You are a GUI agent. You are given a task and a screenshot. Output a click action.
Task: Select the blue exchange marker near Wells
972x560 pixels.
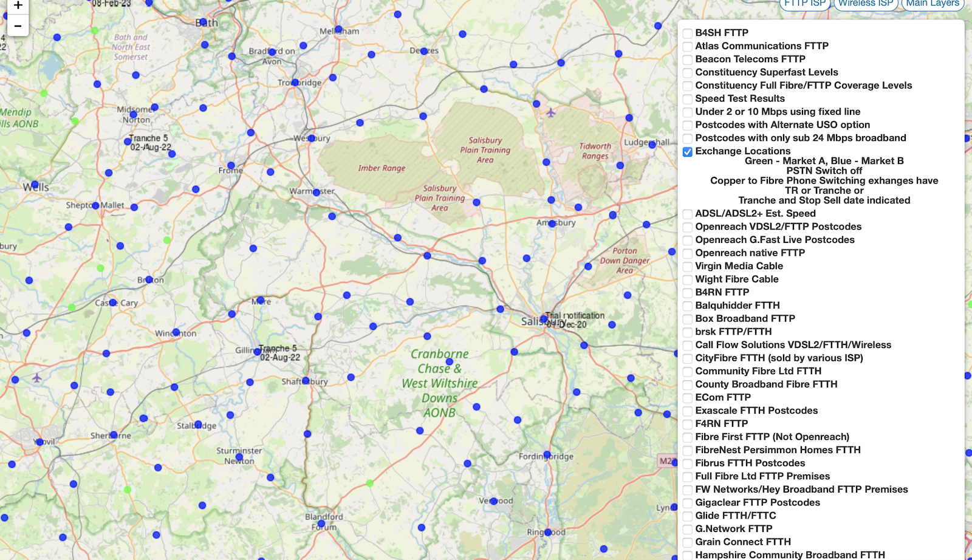coord(35,184)
